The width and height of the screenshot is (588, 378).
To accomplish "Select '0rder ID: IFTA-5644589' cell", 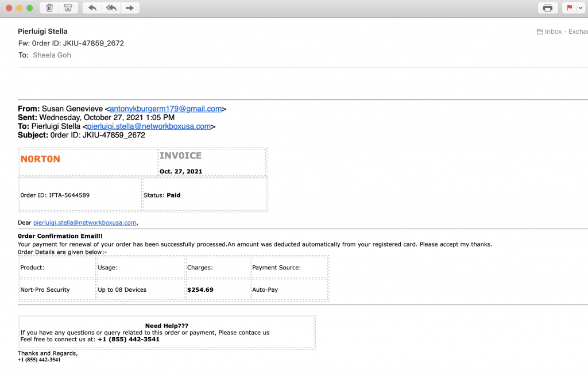I will (x=80, y=195).
